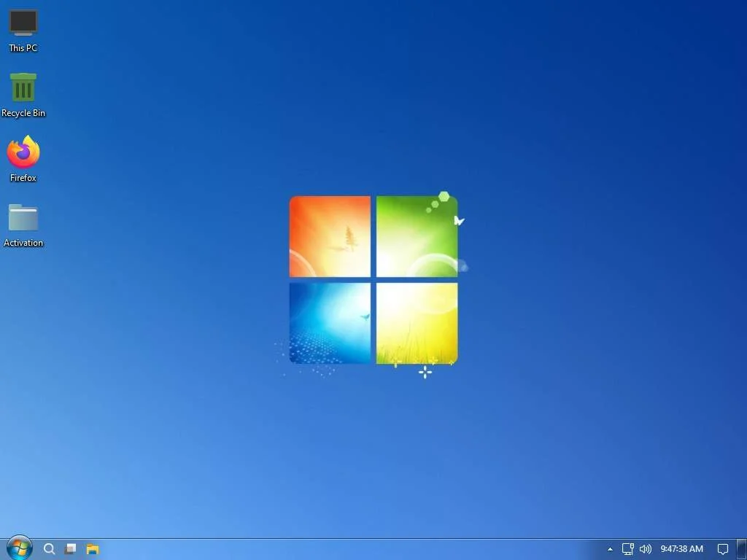747x560 pixels.
Task: Open the notification action center icon
Action: (723, 550)
